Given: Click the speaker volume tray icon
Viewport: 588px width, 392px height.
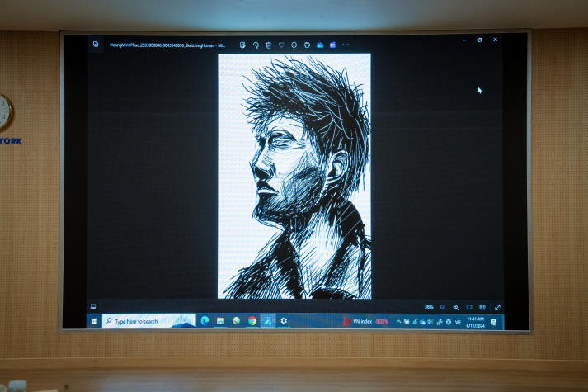Looking at the screenshot, I should [x=430, y=322].
